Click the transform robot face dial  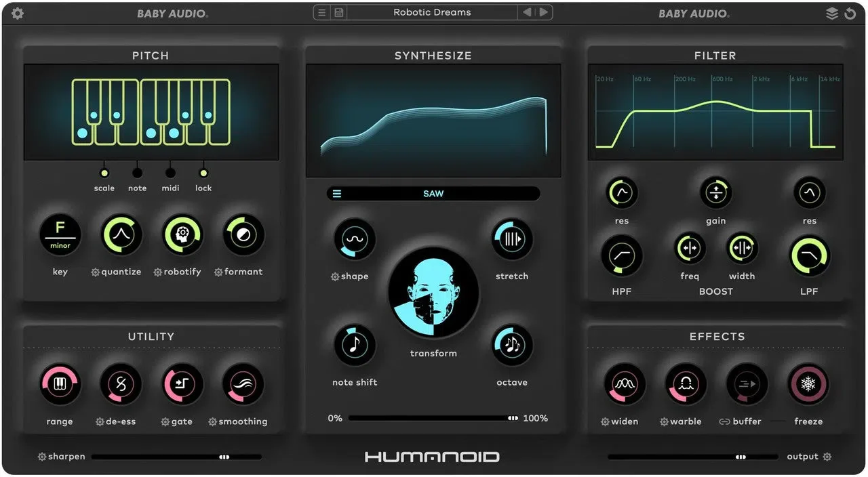433,293
